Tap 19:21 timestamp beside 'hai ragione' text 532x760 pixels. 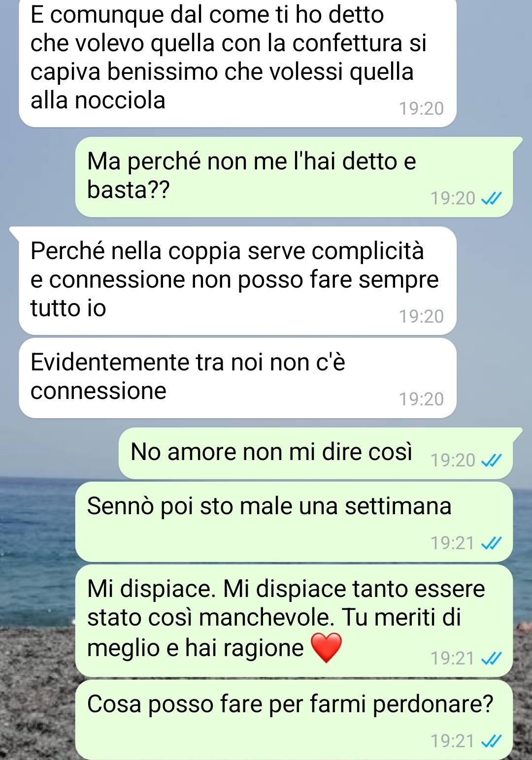(453, 659)
